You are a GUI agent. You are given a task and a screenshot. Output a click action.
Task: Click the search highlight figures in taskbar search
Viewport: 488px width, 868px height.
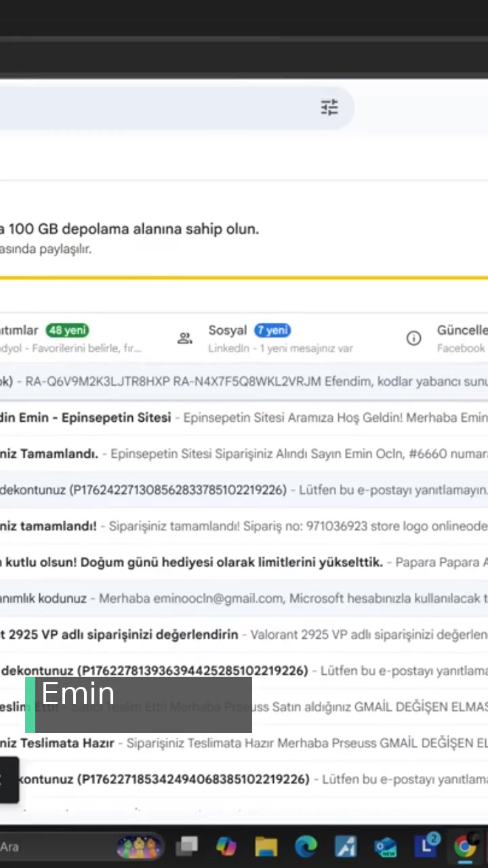point(139,846)
